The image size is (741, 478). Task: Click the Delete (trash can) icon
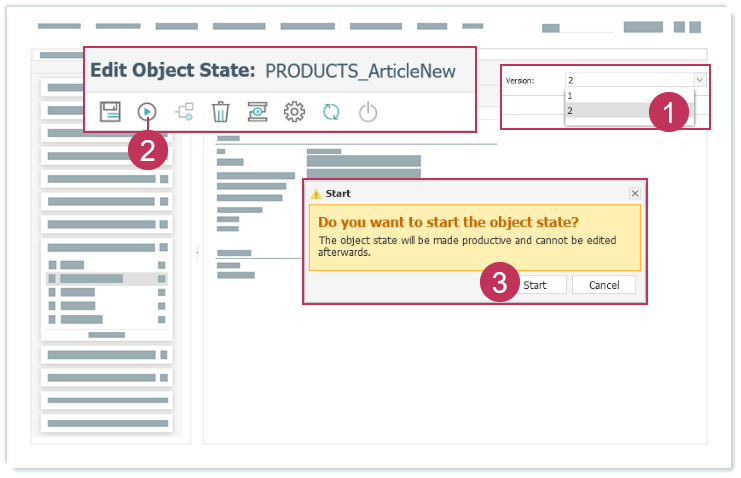tap(221, 111)
